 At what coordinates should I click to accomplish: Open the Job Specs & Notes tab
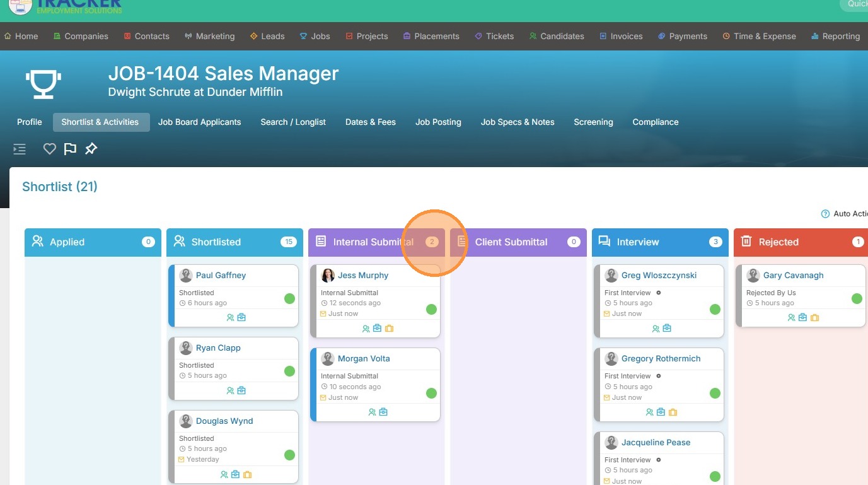(x=518, y=122)
